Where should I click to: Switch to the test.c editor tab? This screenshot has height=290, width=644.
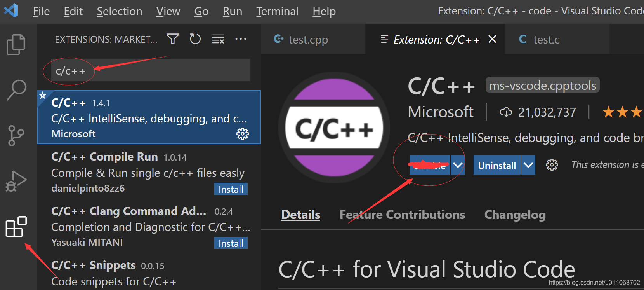coord(557,39)
